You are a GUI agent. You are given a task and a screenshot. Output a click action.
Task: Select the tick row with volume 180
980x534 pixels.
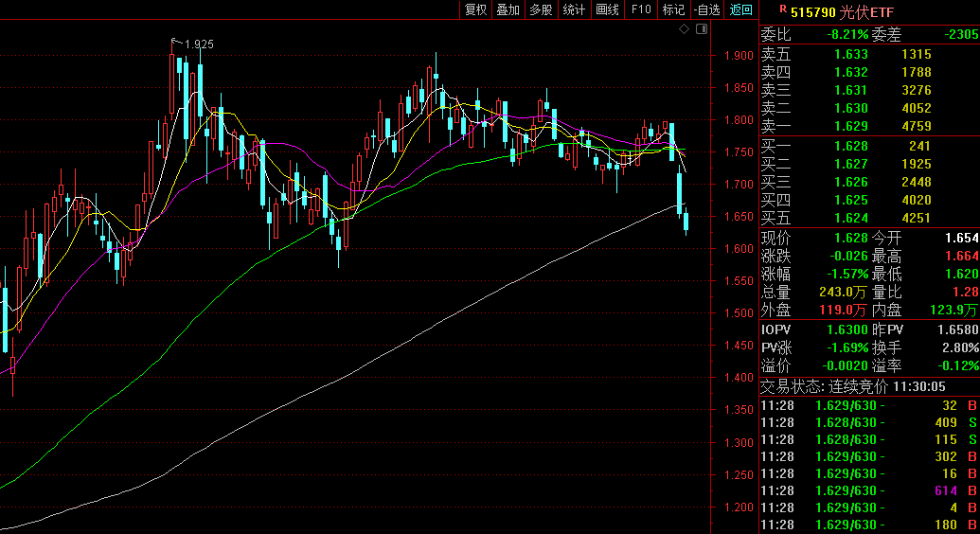pyautogui.click(x=869, y=525)
